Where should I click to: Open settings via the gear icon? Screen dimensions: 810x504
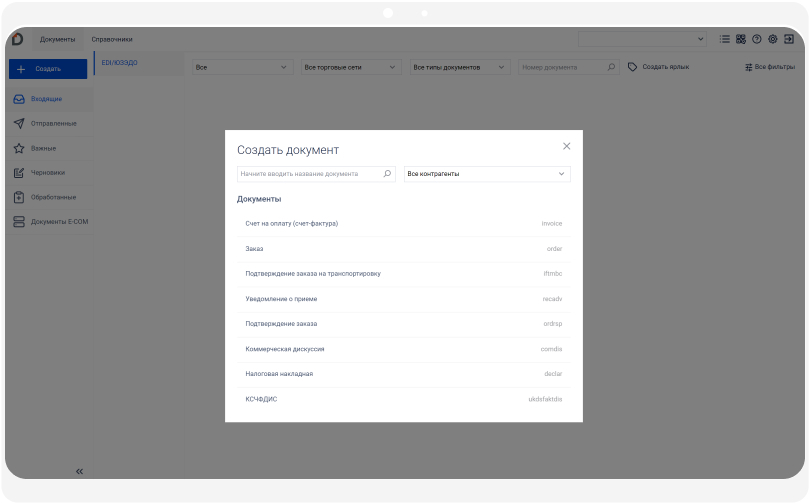coord(772,39)
